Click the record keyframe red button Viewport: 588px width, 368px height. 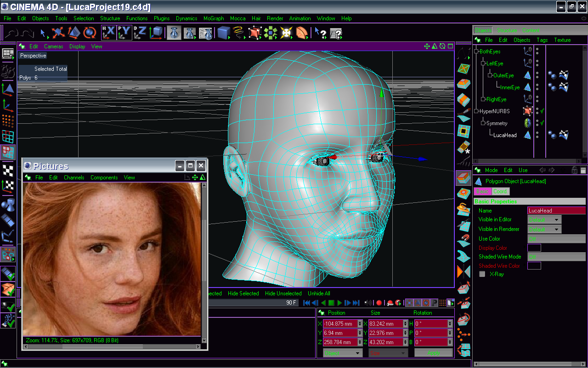379,303
